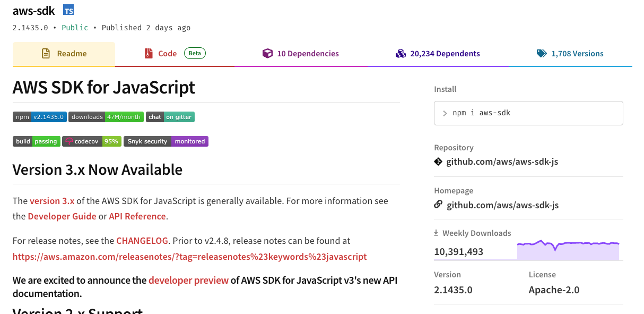Image resolution: width=644 pixels, height=314 pixels.
Task: Click the Dependencies cube icon
Action: click(x=267, y=54)
